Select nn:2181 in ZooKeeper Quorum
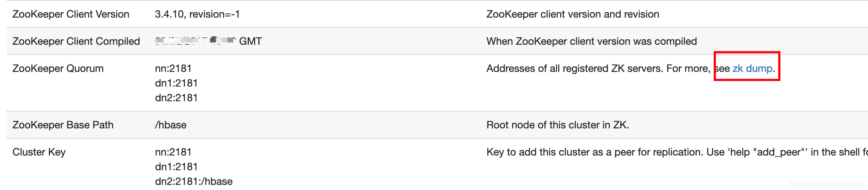The height and width of the screenshot is (190, 868). (x=173, y=69)
